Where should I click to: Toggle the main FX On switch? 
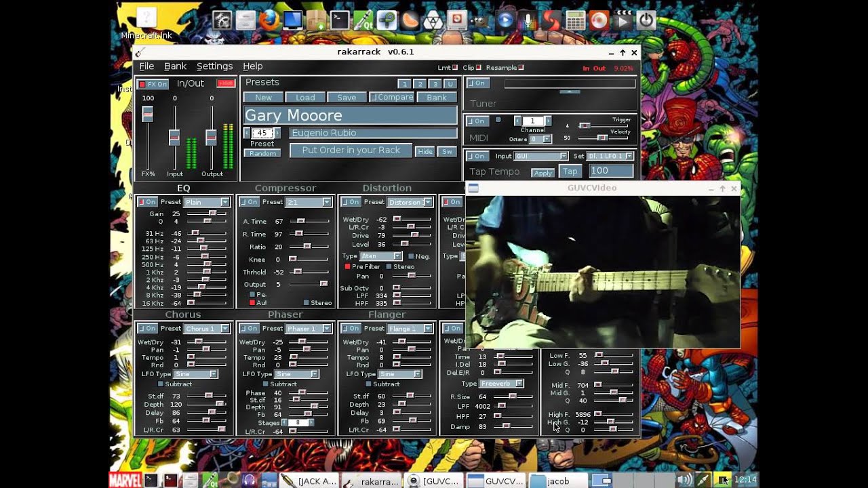click(153, 84)
